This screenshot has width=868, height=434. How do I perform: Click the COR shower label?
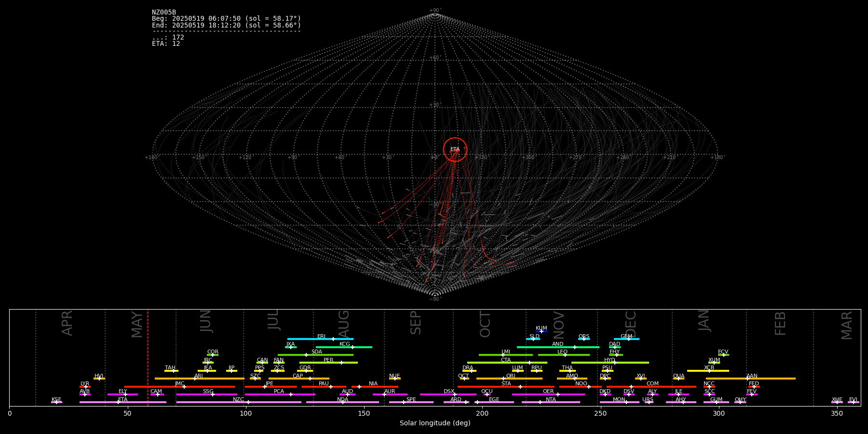coord(213,352)
